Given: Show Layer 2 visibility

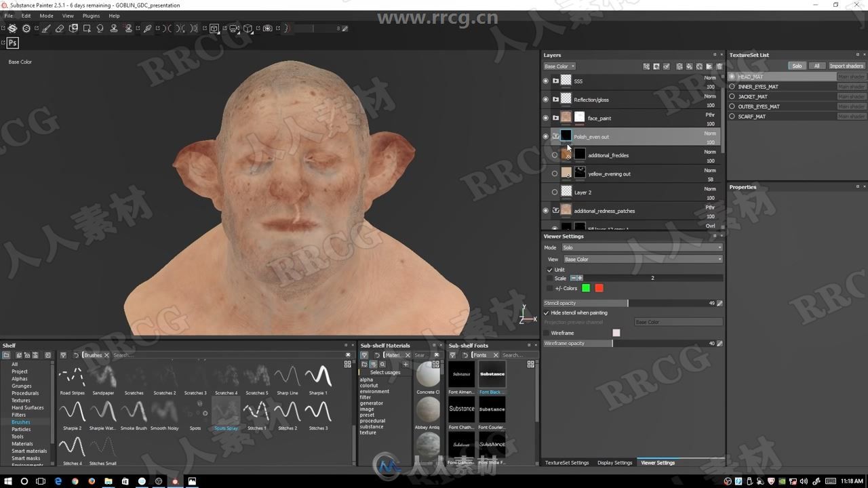Looking at the screenshot, I should pos(555,192).
